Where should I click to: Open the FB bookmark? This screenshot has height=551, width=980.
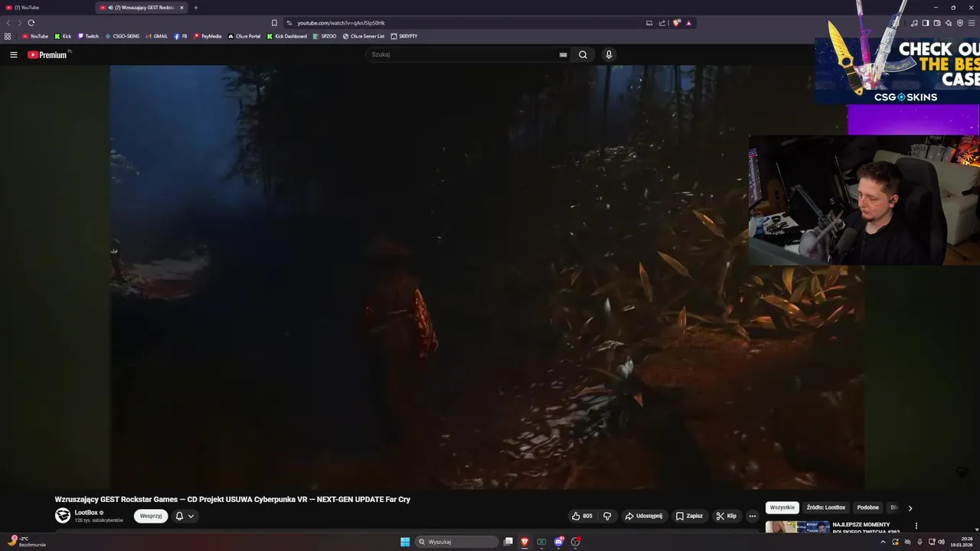181,36
